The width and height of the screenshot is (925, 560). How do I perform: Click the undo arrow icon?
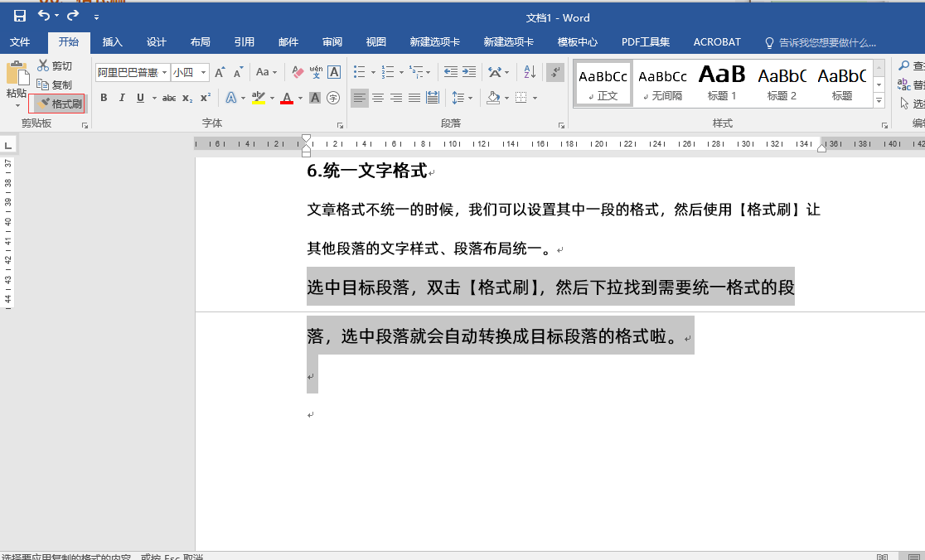[x=44, y=17]
